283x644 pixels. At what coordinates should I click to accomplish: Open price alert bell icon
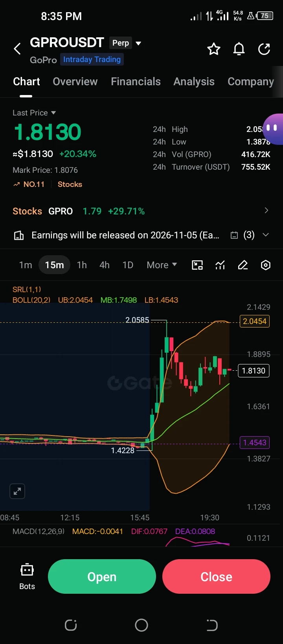[x=239, y=49]
